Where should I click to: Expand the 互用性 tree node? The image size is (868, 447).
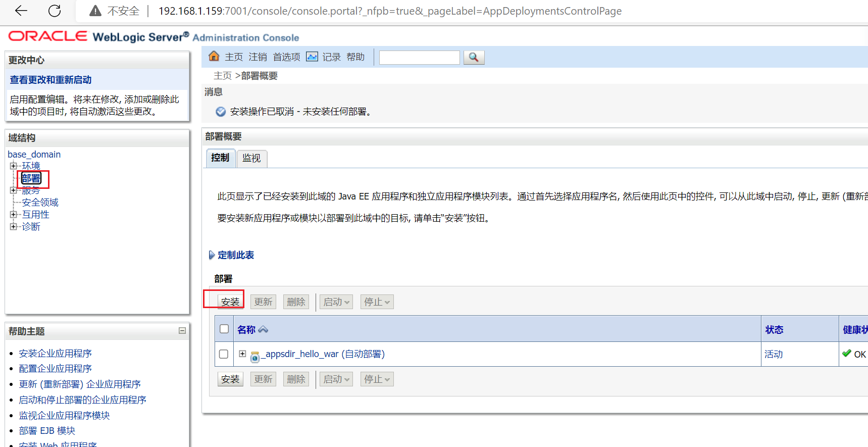(13, 214)
